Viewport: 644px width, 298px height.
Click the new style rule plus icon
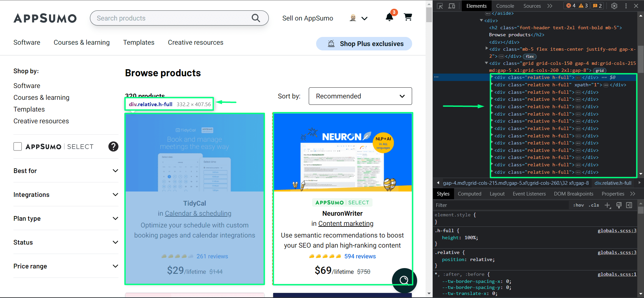(608, 205)
